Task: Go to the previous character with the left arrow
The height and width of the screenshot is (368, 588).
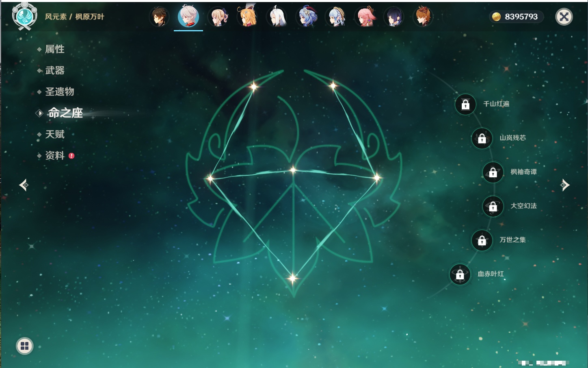Action: tap(24, 185)
